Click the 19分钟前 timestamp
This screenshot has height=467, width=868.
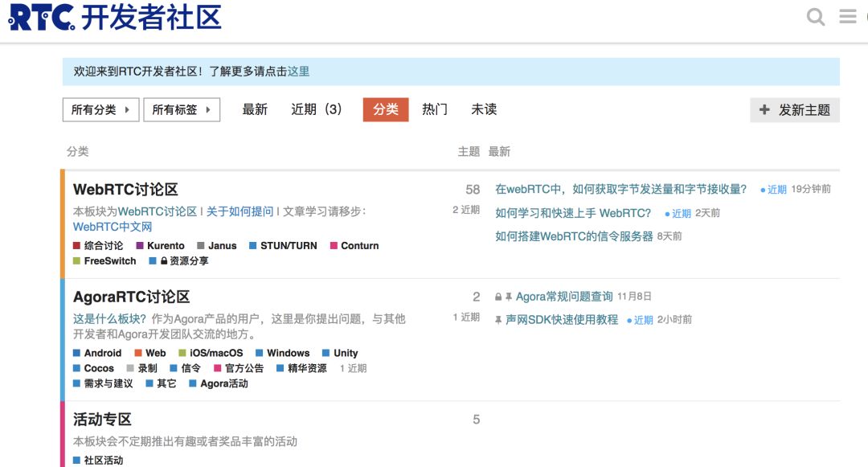point(811,189)
